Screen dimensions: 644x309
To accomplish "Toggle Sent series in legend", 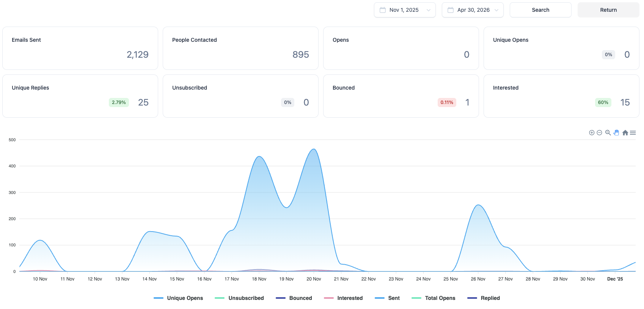I will tap(387, 298).
